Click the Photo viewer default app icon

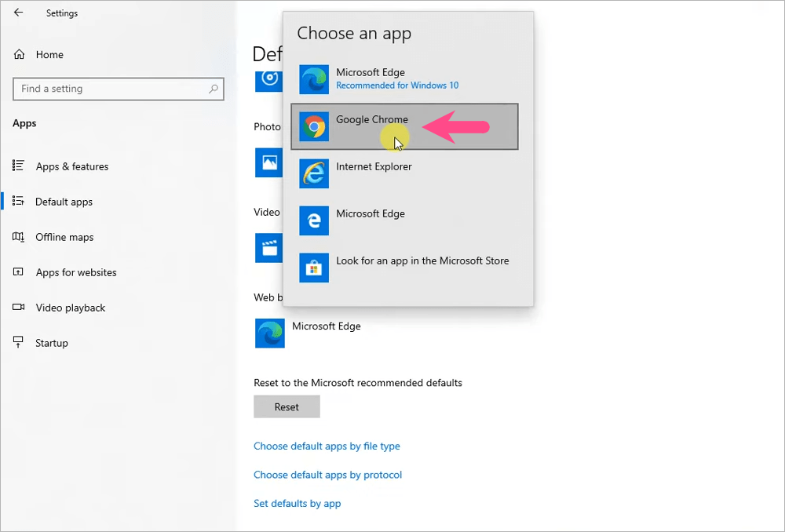[x=269, y=162]
